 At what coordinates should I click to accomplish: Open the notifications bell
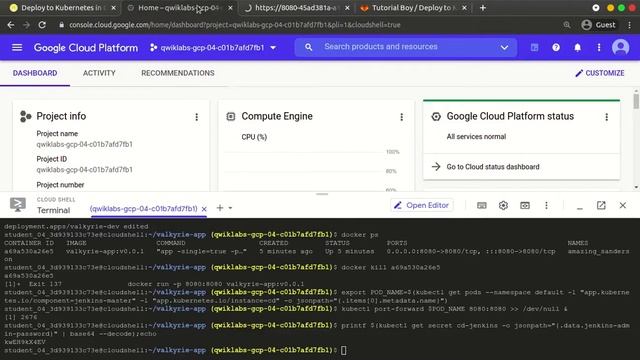pyautogui.click(x=577, y=47)
